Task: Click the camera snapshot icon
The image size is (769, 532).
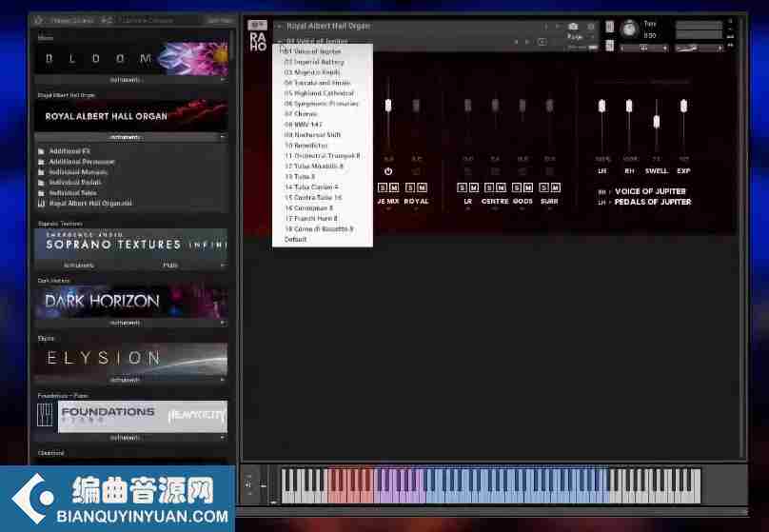Action: 573,27
